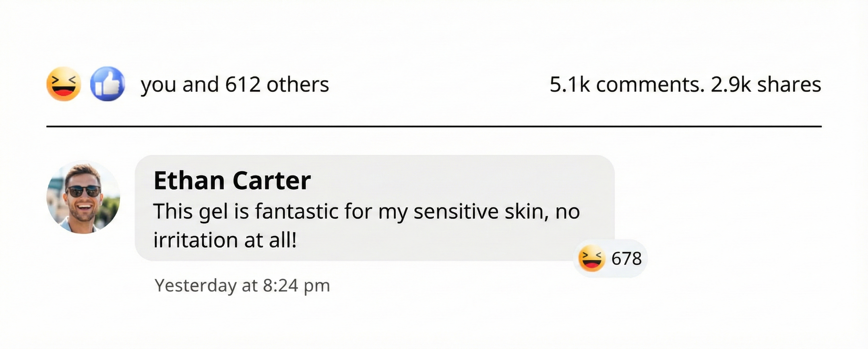Click empty gray area of comment bubble

click(472, 239)
